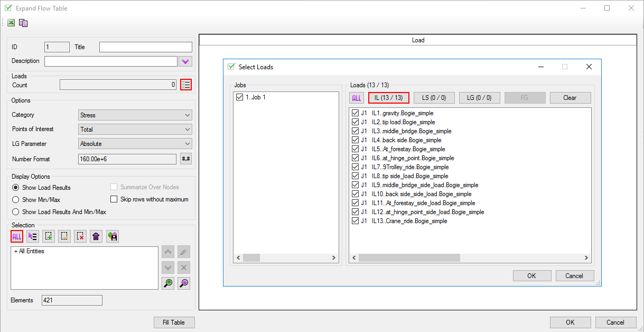Copy table to clipboard icon
The image size is (644, 332).
click(23, 23)
